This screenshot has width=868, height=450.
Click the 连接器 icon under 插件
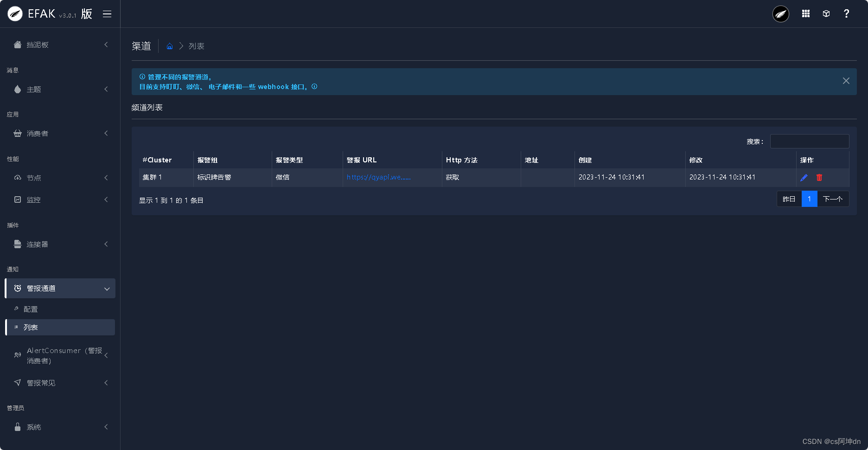click(x=17, y=244)
